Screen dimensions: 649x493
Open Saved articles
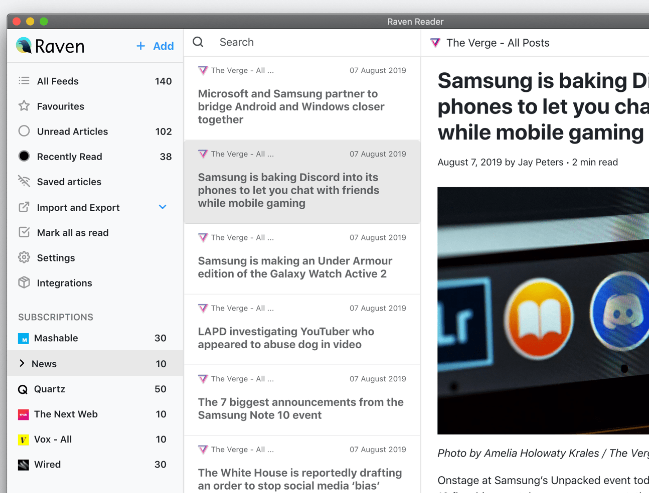[x=95, y=181]
